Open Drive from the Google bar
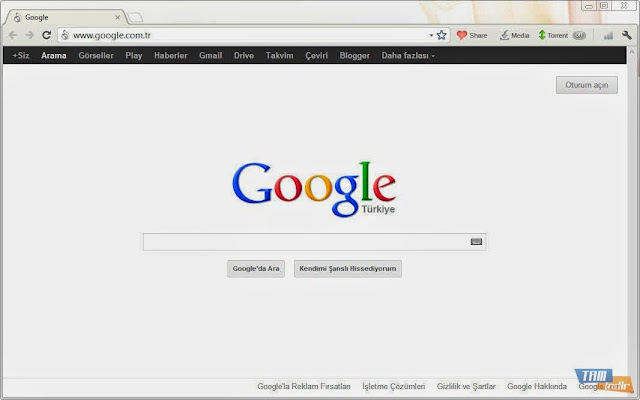The image size is (640, 400). point(244,56)
